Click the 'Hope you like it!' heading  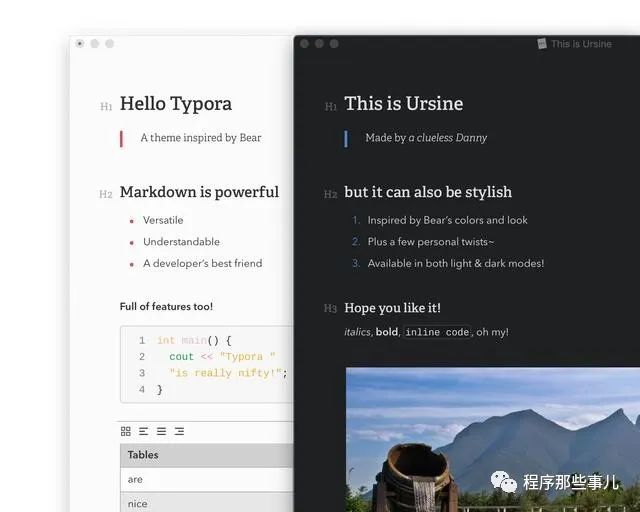point(392,308)
